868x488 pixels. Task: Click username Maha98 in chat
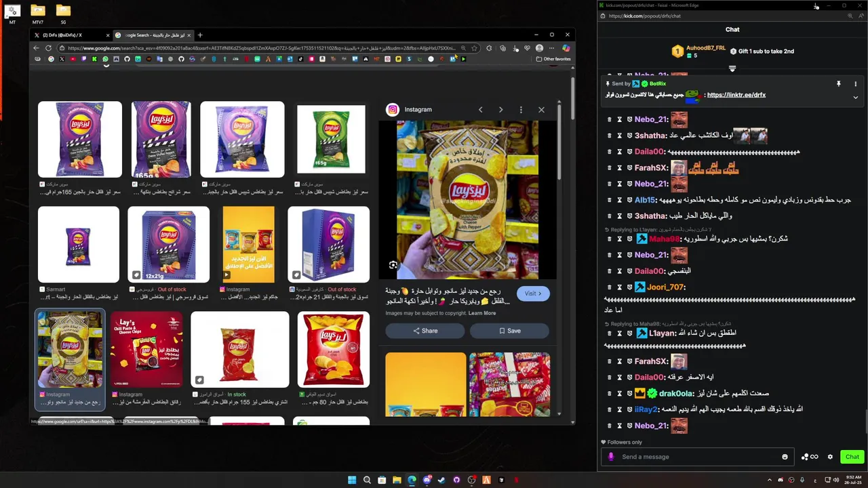(x=665, y=239)
